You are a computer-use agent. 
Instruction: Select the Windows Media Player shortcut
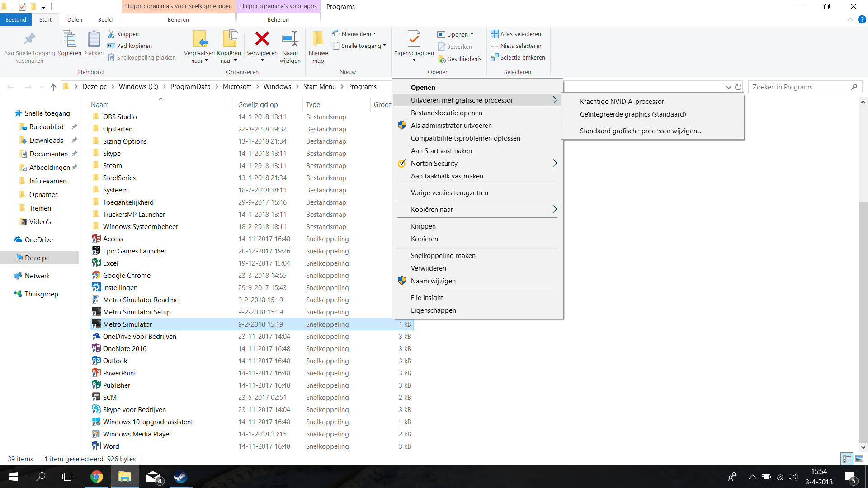[137, 434]
